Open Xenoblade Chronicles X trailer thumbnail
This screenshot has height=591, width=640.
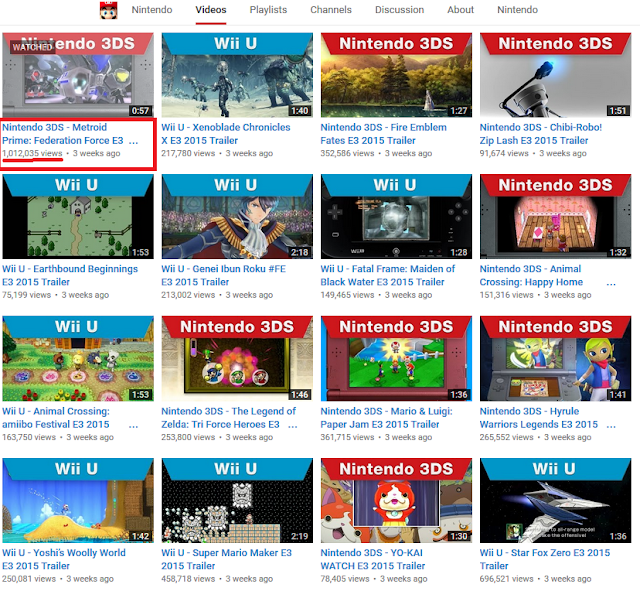(237, 76)
